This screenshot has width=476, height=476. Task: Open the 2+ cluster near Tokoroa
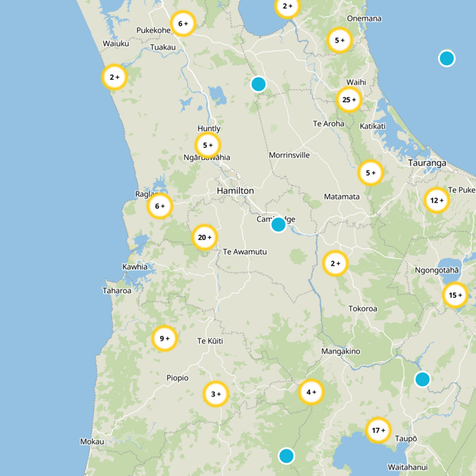(335, 263)
